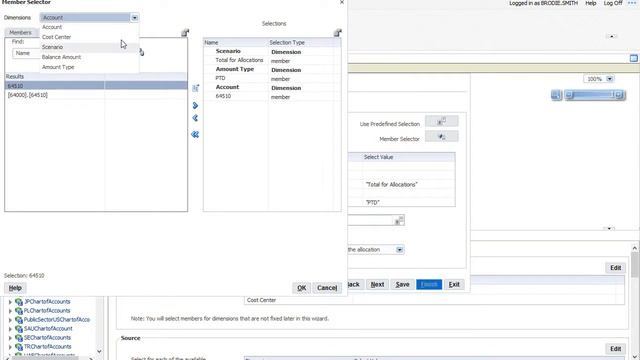Click the detach icon above Selections table

338,33
